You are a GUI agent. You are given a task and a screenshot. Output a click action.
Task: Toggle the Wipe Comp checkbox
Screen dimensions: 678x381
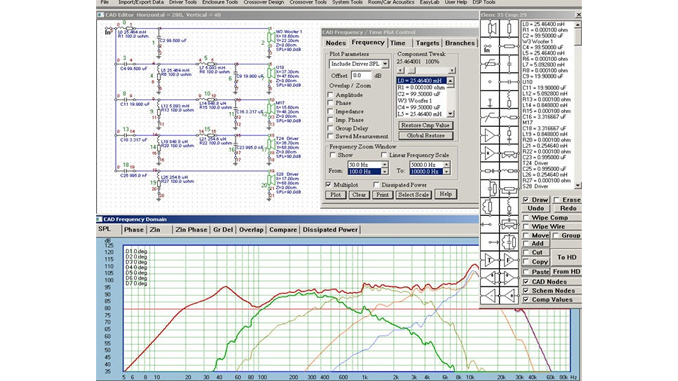click(526, 218)
